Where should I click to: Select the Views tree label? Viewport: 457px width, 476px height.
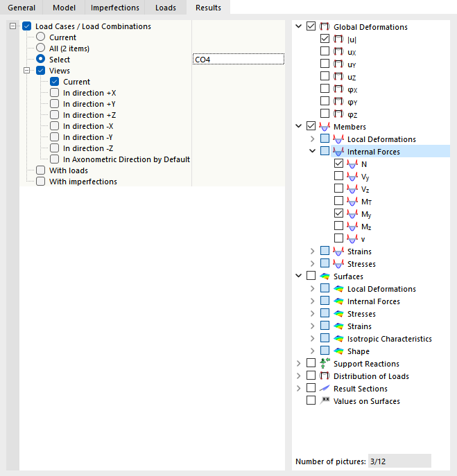tap(60, 71)
